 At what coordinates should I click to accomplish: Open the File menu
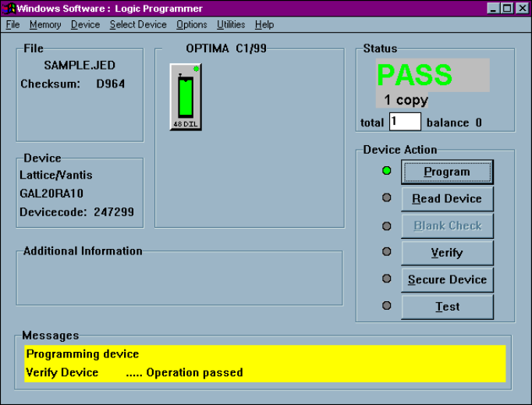12,24
